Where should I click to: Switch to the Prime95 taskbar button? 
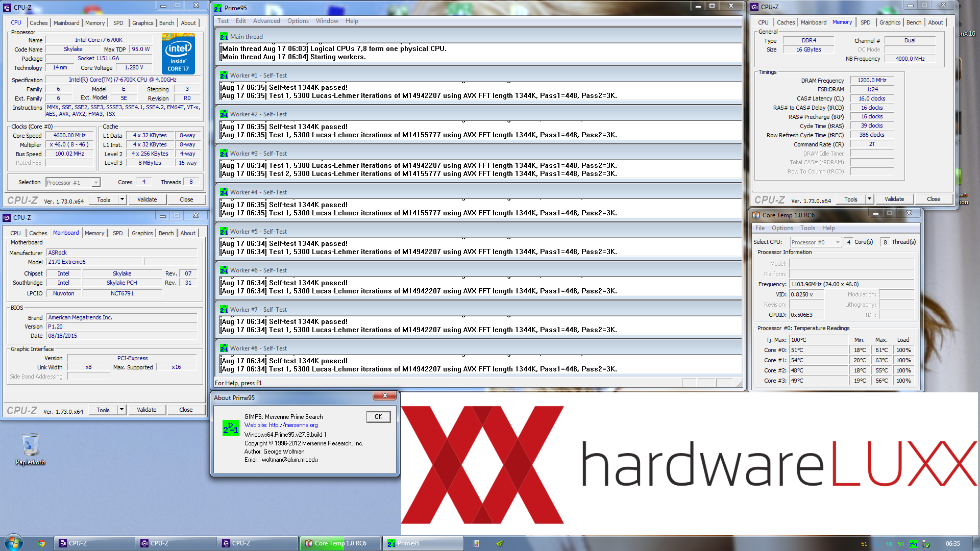(423, 543)
